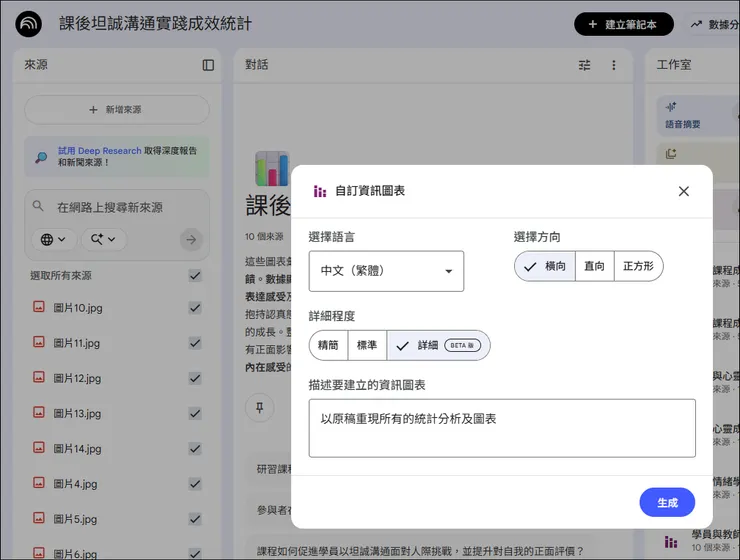Click the image icon beside 圖片12.jpg
This screenshot has height=560, width=740.
pyautogui.click(x=39, y=377)
